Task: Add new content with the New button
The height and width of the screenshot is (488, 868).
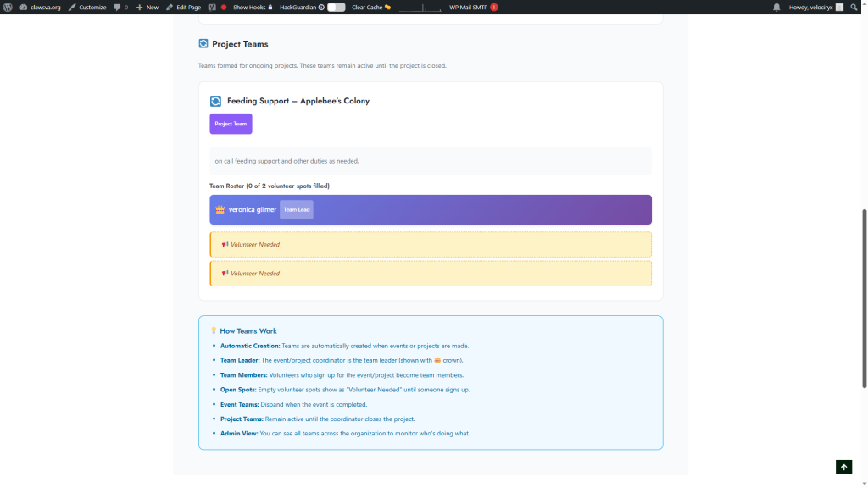Action: click(147, 7)
